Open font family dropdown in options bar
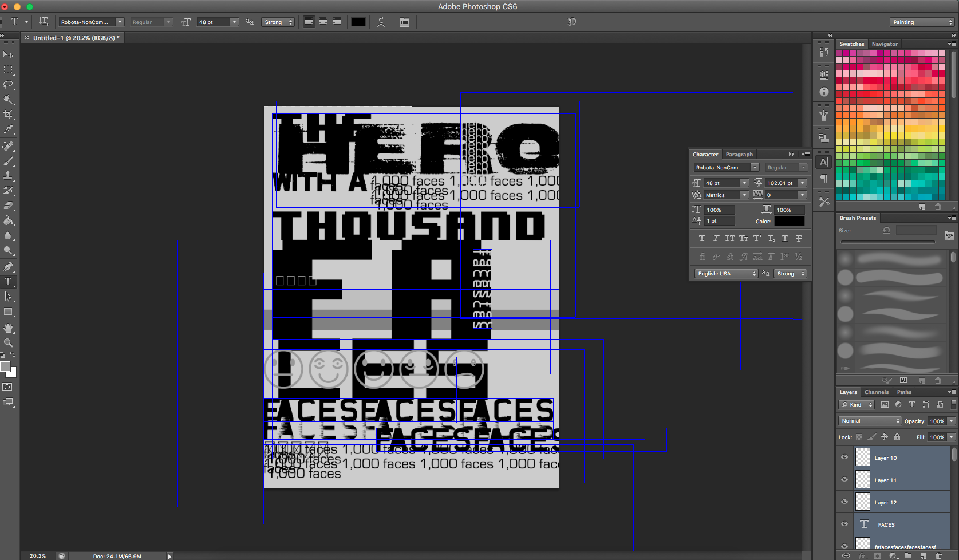959x560 pixels. tap(120, 22)
